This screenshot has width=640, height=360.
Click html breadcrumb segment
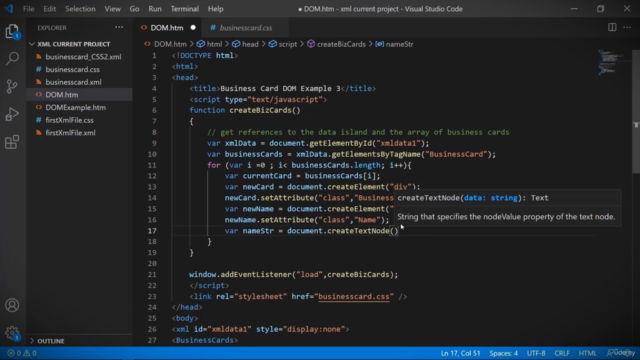214,44
